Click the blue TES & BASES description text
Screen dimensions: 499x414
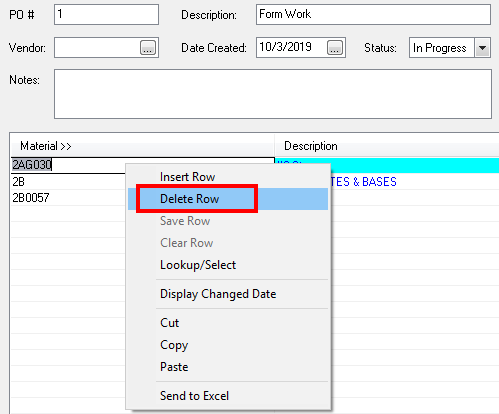[364, 182]
